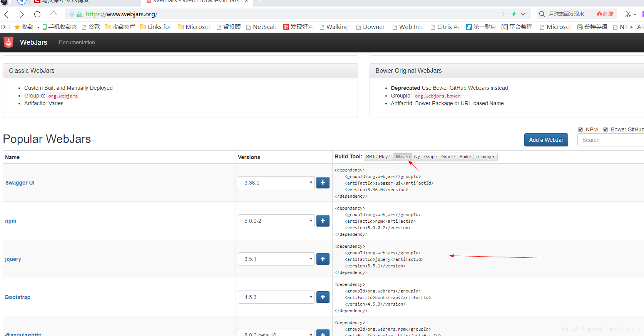Open the Downer bookmark
This screenshot has height=336, width=644.
click(x=370, y=27)
